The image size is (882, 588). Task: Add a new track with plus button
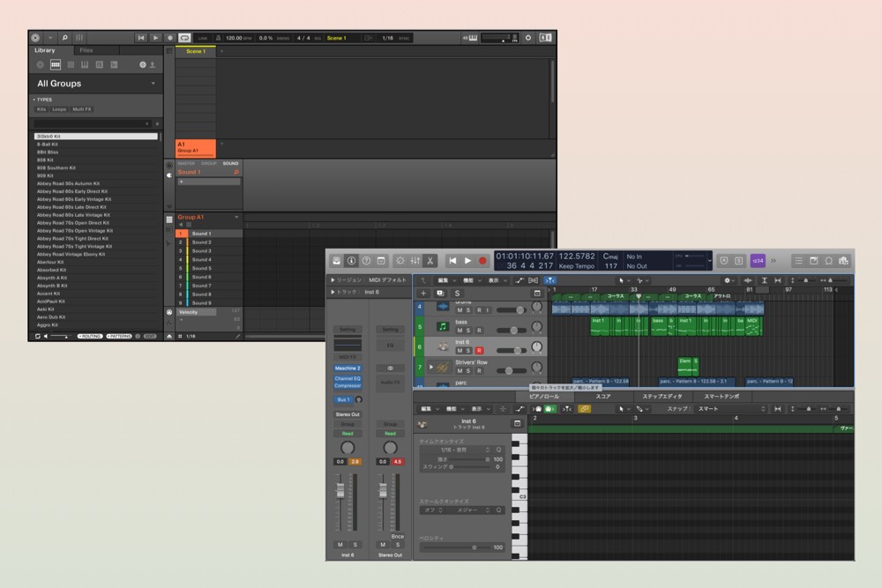click(x=423, y=294)
